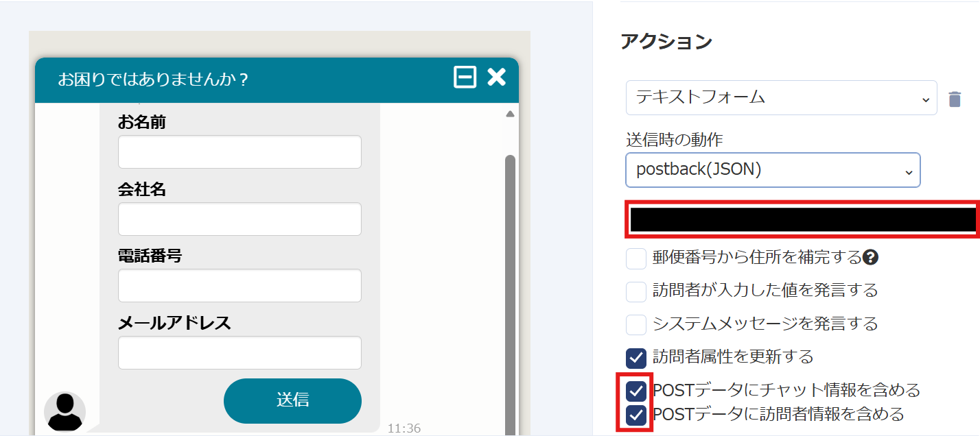This screenshot has width=980, height=436.
Task: Enable 訪問者が入力した値を発言する checkbox
Action: 636,291
